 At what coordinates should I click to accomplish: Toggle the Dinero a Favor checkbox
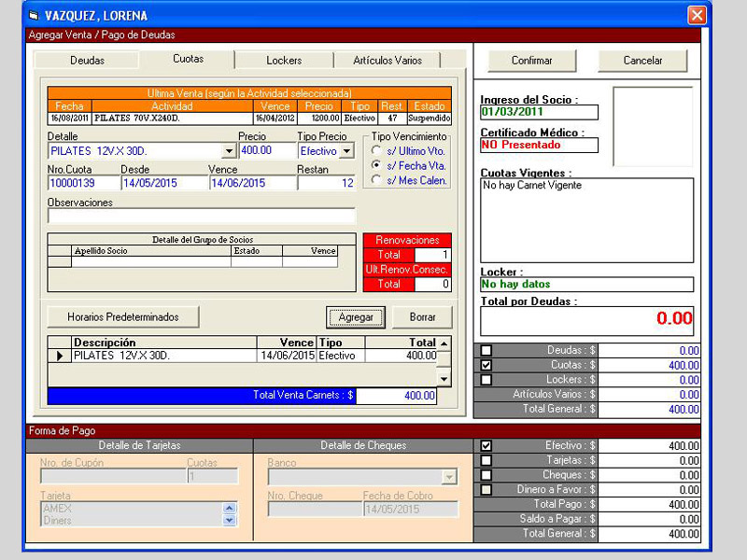[x=486, y=489]
